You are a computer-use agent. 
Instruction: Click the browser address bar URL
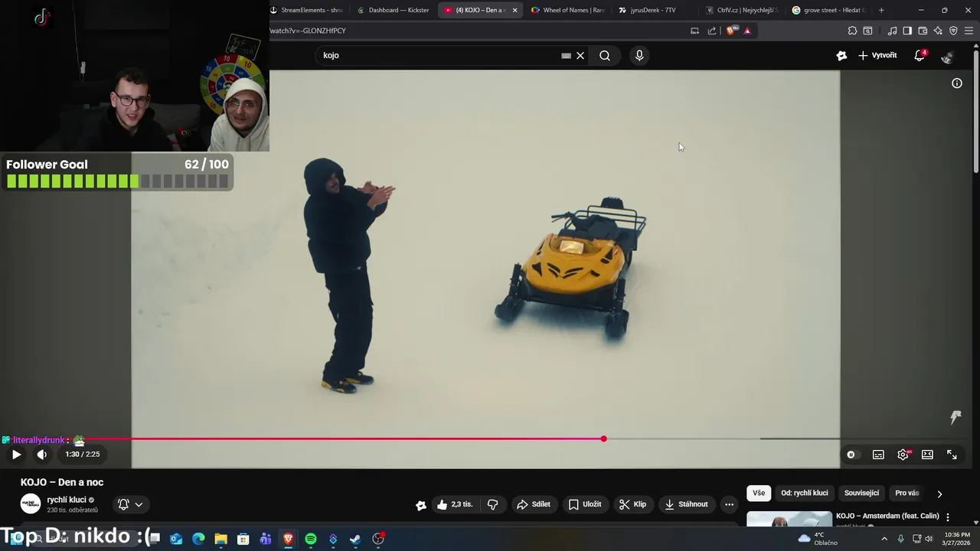pos(308,31)
